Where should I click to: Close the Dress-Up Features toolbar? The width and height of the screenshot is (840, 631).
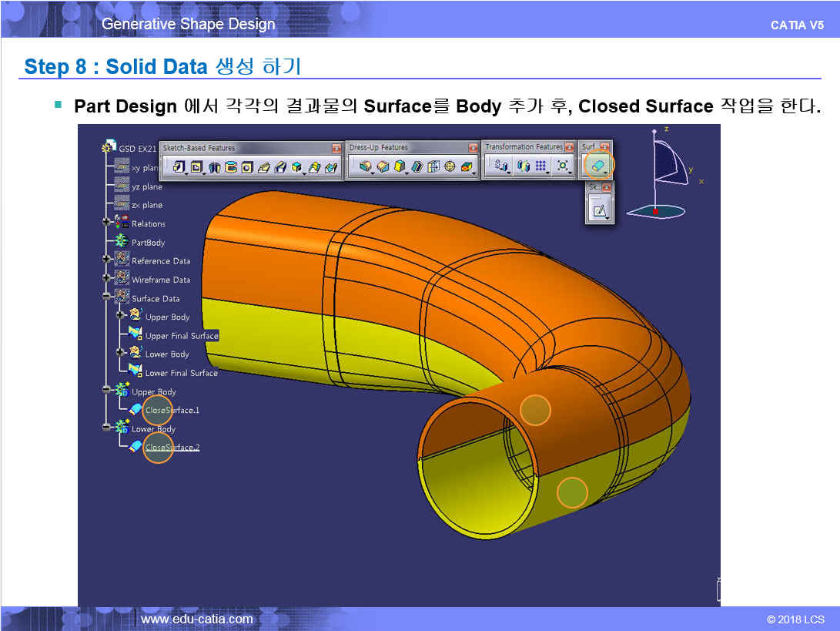point(473,147)
